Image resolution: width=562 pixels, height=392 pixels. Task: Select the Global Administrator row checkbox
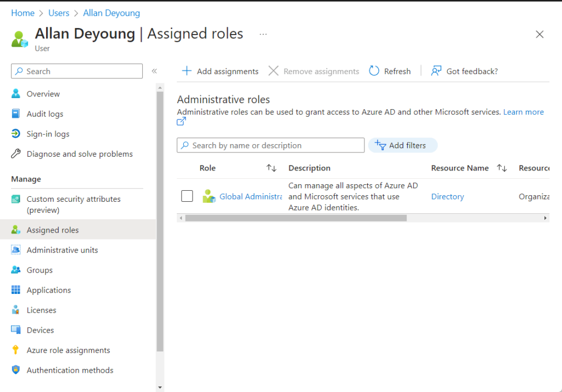pos(187,196)
